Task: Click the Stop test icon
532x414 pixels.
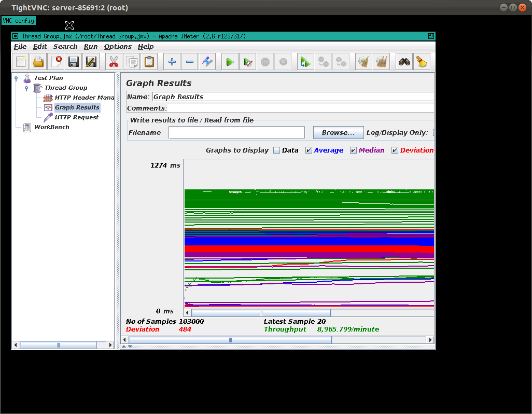Action: click(265, 62)
